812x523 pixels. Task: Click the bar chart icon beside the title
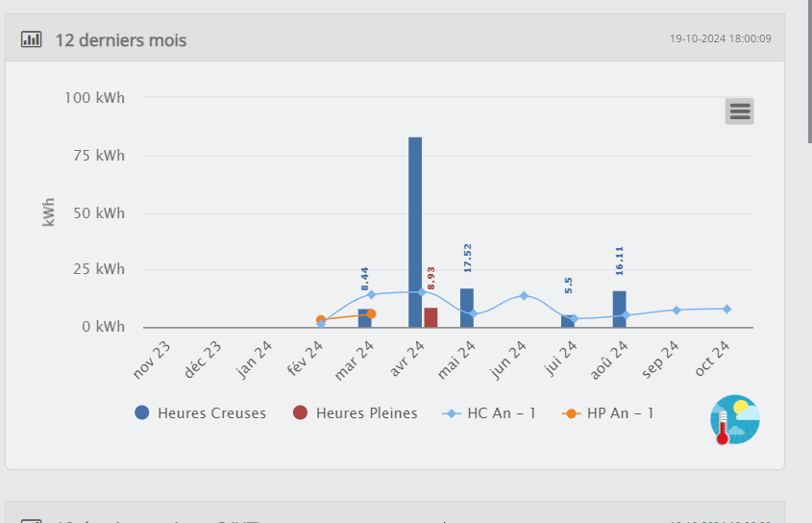click(x=31, y=39)
